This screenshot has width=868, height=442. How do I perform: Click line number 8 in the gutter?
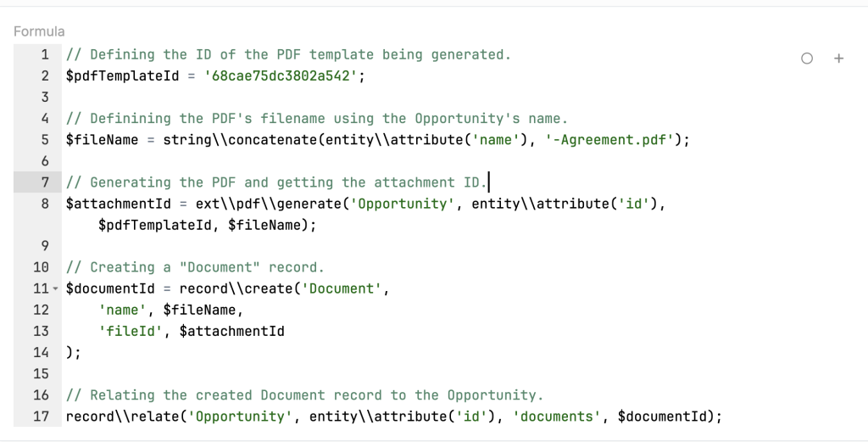[45, 204]
